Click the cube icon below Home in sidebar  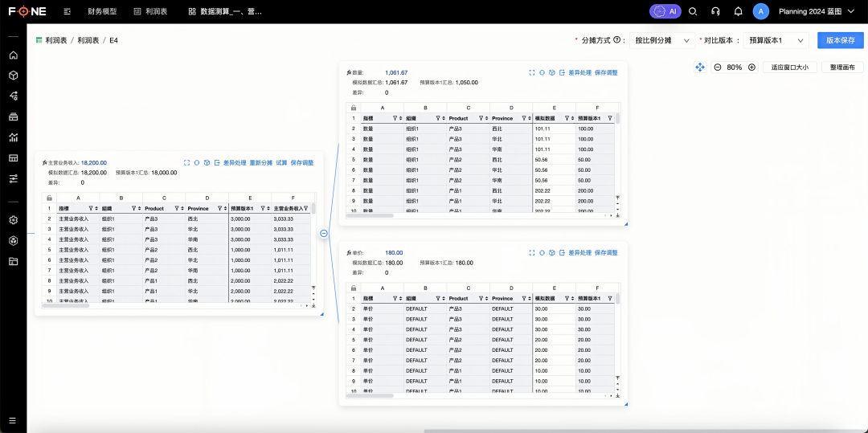pos(14,76)
